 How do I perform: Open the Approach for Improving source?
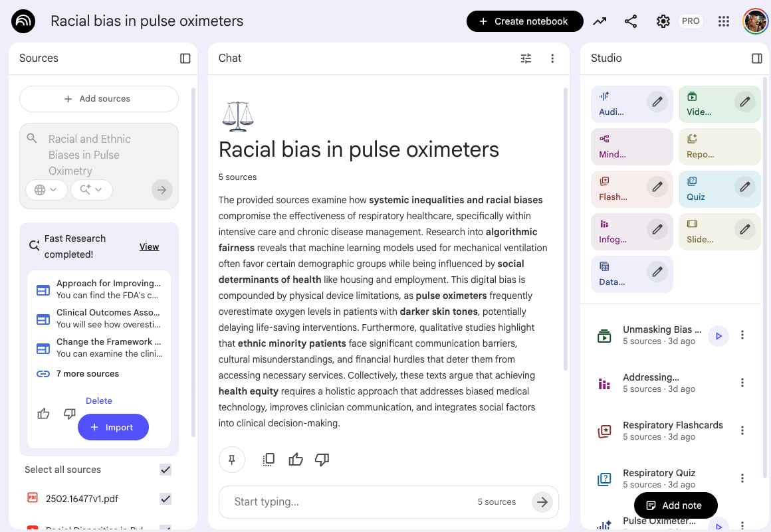coord(99,290)
